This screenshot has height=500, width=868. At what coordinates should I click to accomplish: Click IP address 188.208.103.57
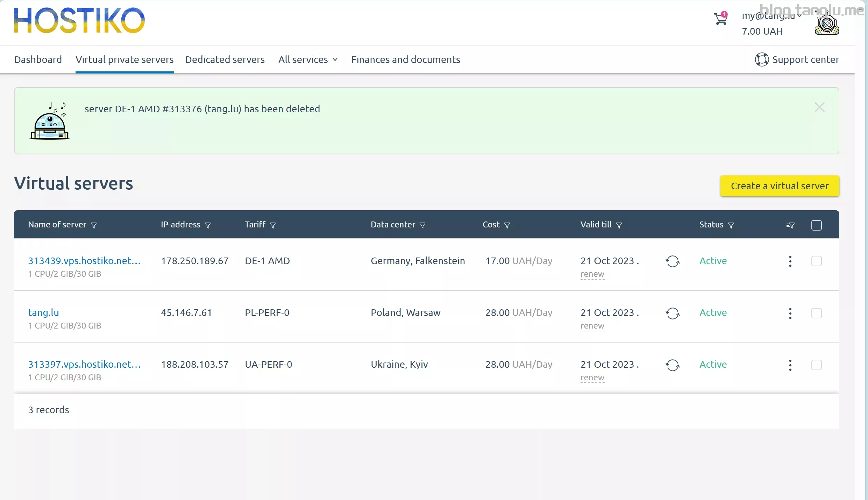[x=195, y=364]
